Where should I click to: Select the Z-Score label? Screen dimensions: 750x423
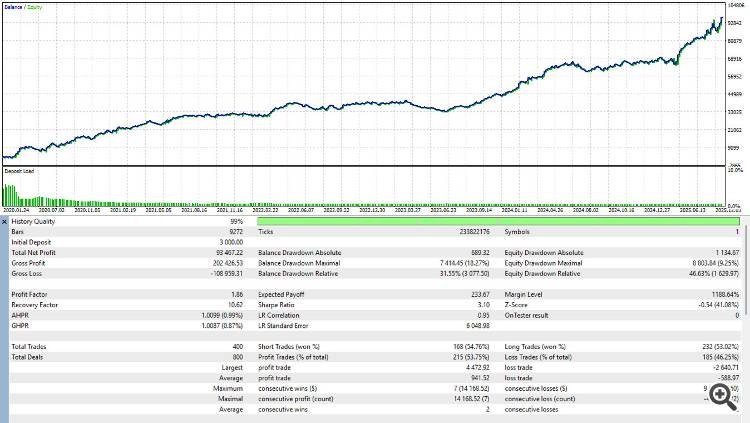tap(516, 305)
